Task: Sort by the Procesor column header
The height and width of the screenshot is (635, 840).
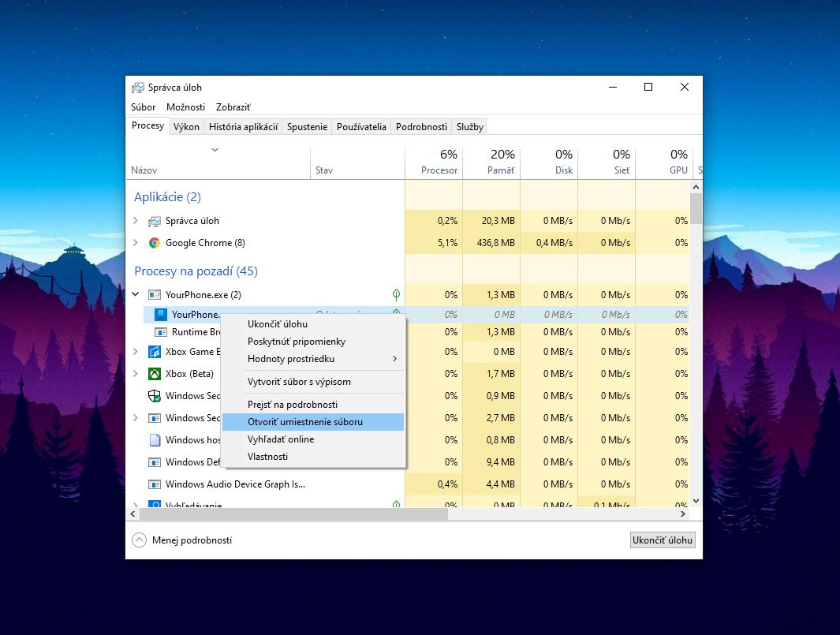Action: pyautogui.click(x=434, y=162)
